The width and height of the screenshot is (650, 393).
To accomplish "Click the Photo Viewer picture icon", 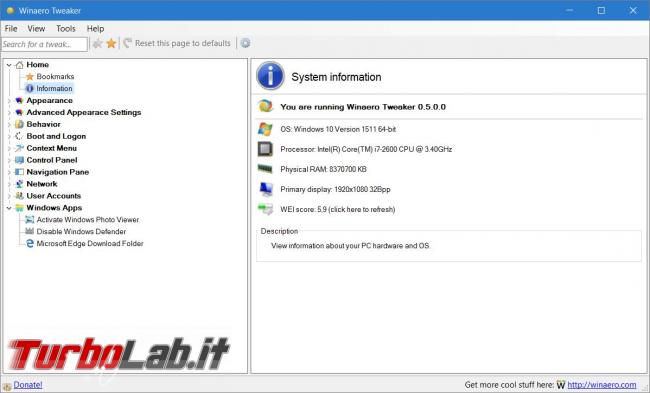I will [x=29, y=219].
